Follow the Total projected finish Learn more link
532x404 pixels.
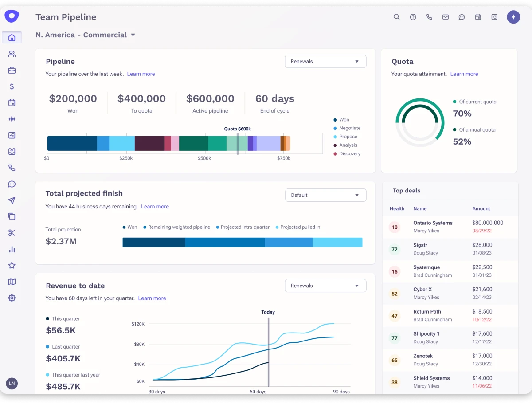click(155, 207)
